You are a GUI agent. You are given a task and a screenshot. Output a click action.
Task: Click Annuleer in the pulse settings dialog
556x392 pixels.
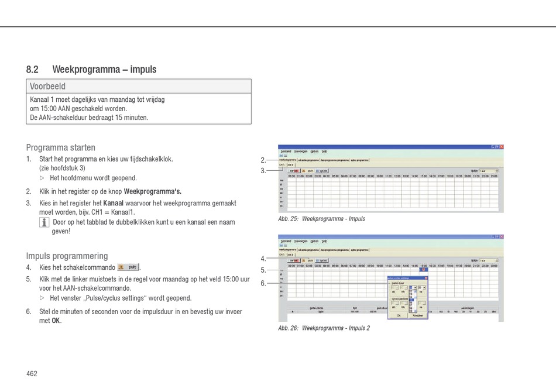[417, 315]
